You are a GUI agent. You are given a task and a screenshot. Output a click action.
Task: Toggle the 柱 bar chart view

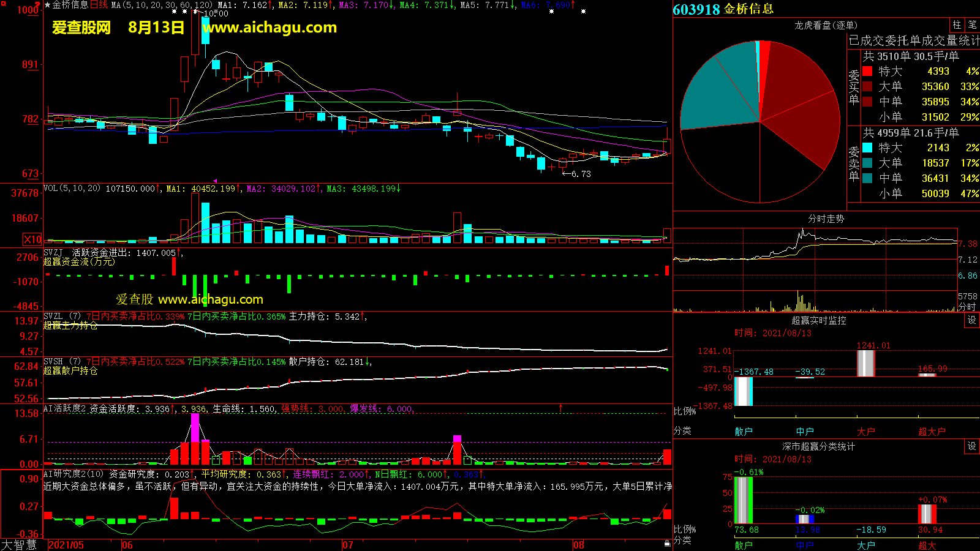957,24
